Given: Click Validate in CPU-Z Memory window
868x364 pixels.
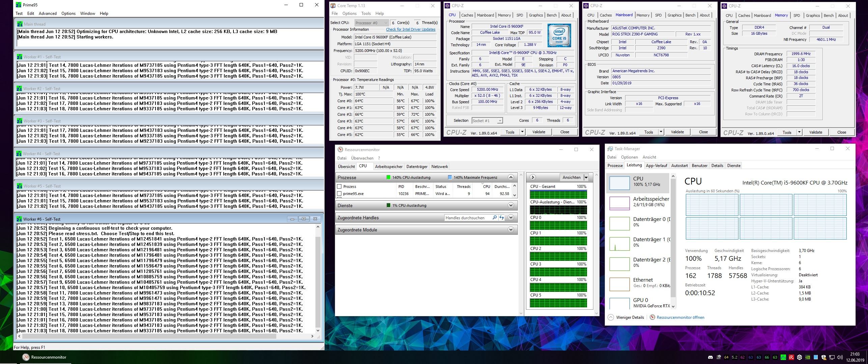Looking at the screenshot, I should 815,132.
